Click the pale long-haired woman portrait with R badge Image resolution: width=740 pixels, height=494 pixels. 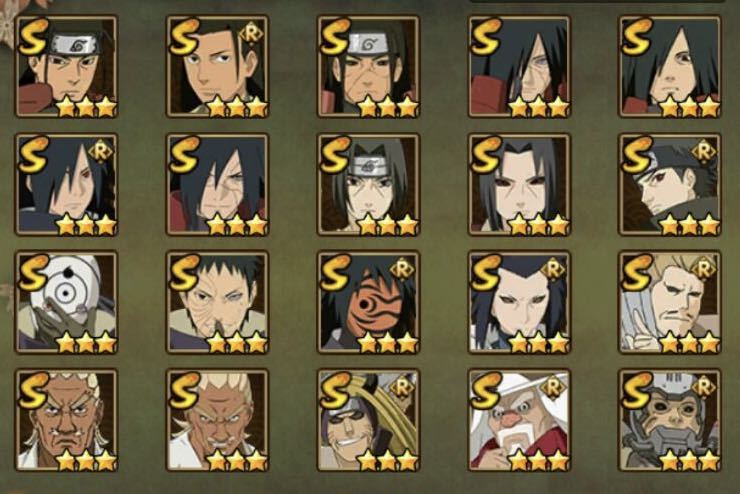tap(519, 302)
